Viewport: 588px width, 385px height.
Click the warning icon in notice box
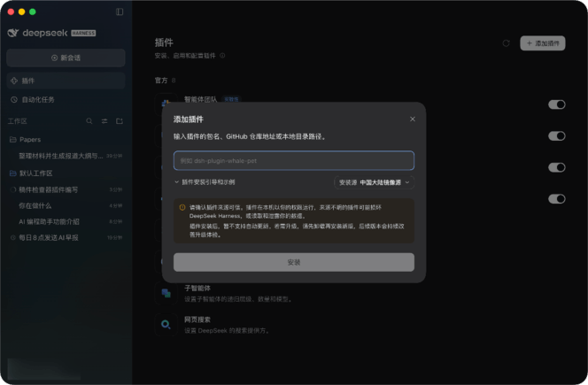click(x=182, y=207)
